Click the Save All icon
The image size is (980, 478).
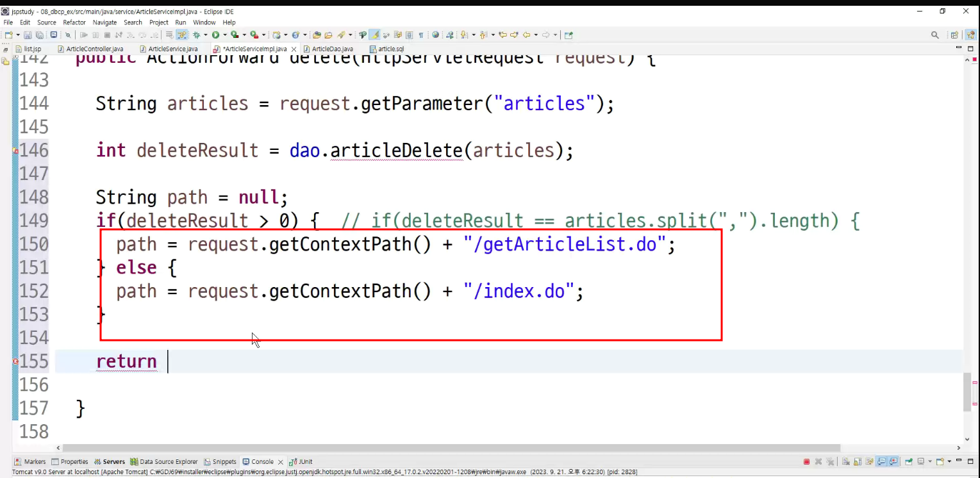[39, 35]
